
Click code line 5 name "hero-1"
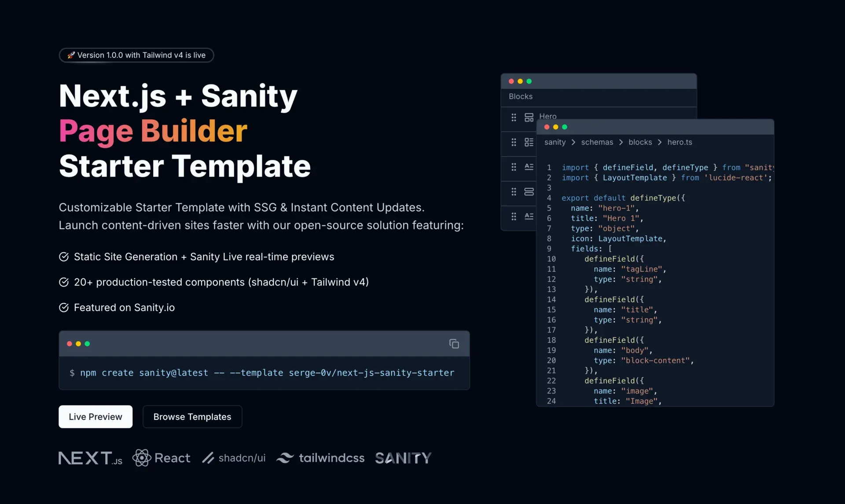[605, 208]
